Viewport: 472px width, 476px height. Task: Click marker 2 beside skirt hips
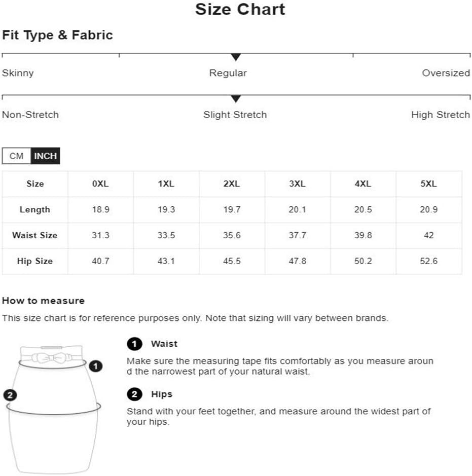(x=10, y=395)
